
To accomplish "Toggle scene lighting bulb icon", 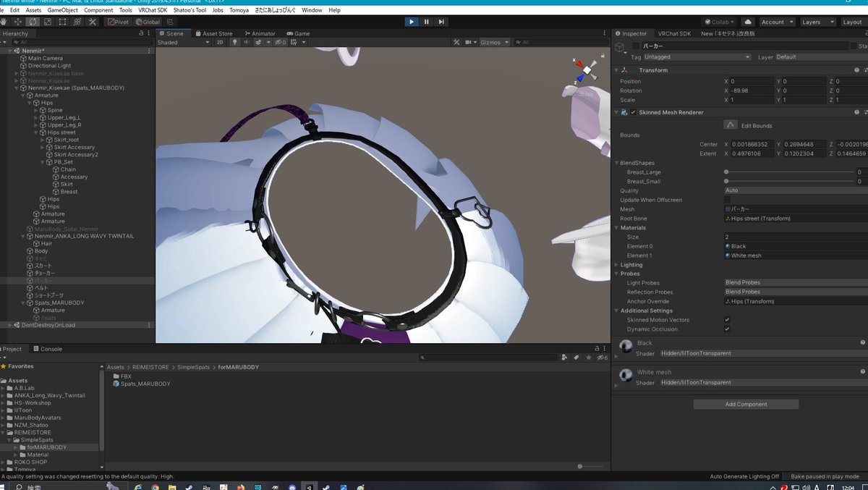I will (234, 43).
